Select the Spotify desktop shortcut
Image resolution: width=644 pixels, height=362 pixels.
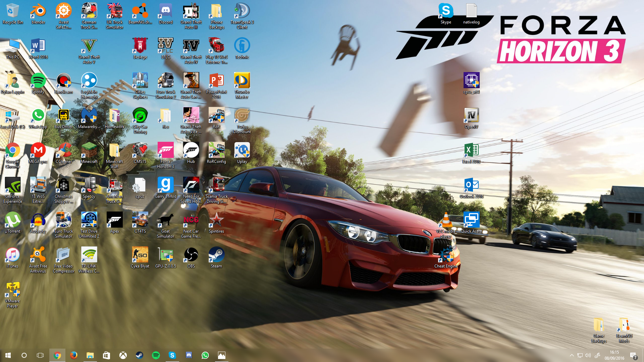tap(38, 84)
